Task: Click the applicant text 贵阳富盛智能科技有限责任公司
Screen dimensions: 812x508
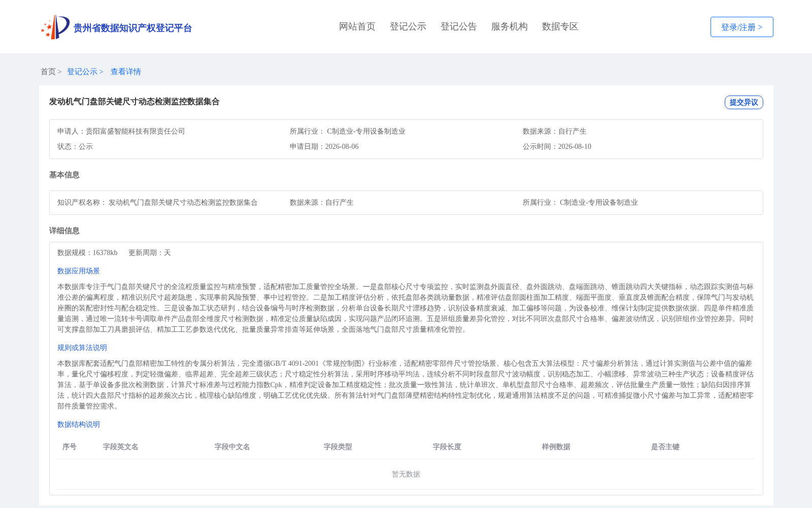Action: pos(135,131)
